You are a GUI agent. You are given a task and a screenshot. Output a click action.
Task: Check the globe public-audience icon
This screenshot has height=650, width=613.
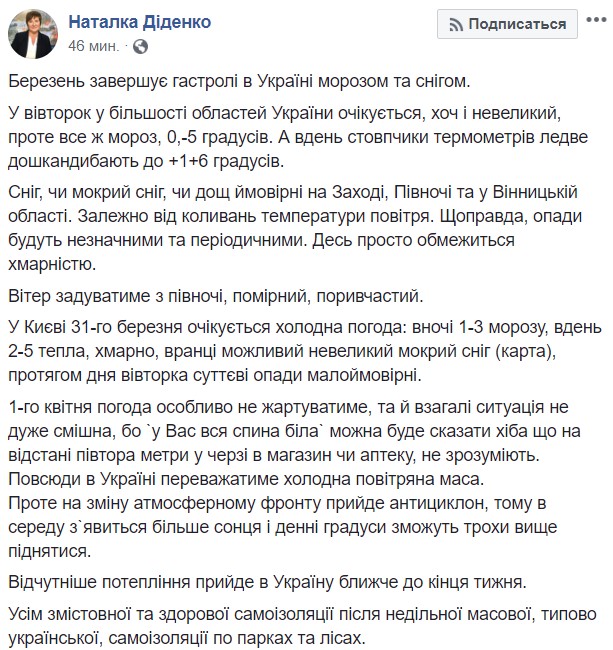point(141,46)
